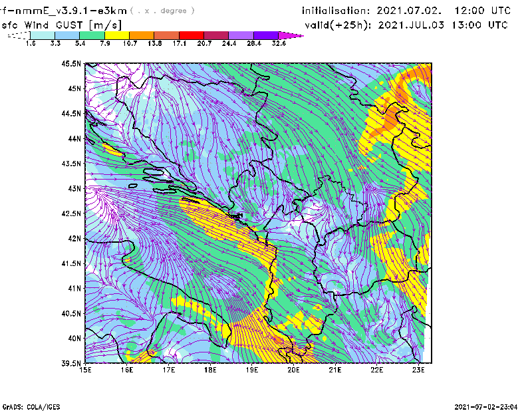Click the light purple legend swatch

coord(241,35)
